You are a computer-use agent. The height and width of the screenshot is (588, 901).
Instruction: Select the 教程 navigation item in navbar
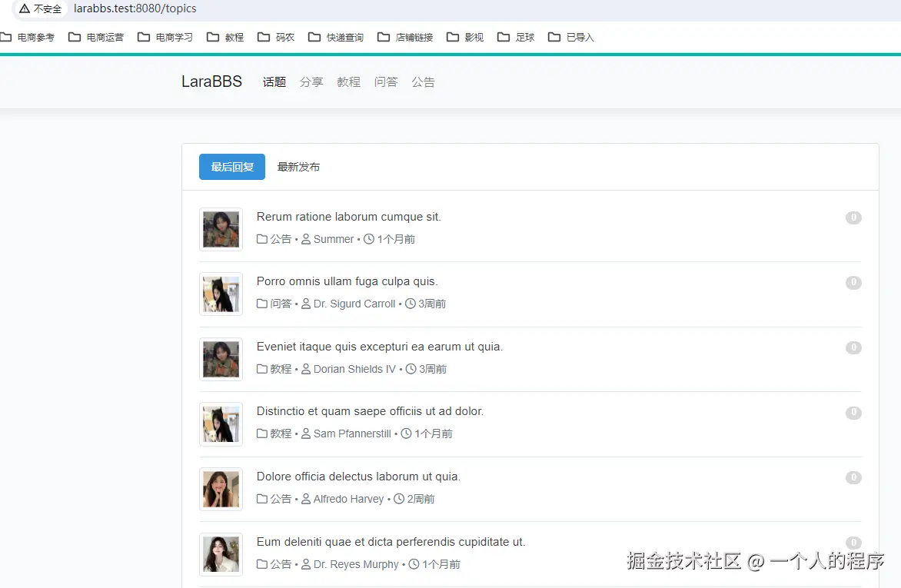[348, 82]
